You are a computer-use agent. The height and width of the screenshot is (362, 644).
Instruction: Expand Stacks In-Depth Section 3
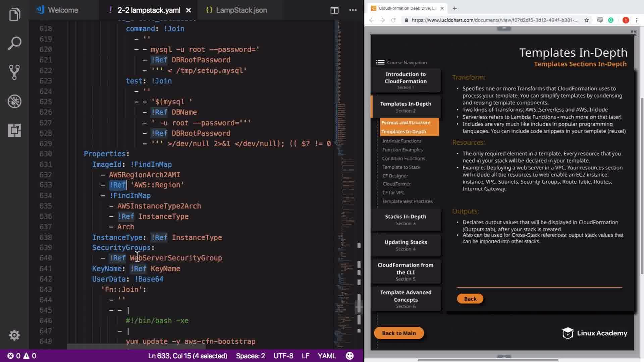(x=406, y=220)
